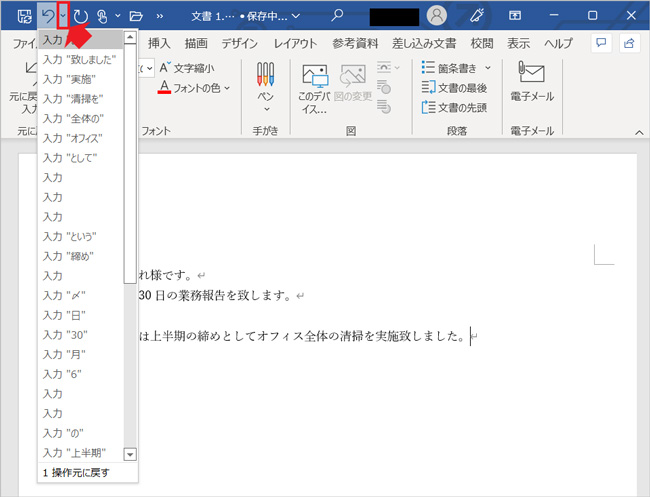Screen dimensions: 650x497
Task: Open the 挿入 ribbon tab
Action: (x=159, y=43)
